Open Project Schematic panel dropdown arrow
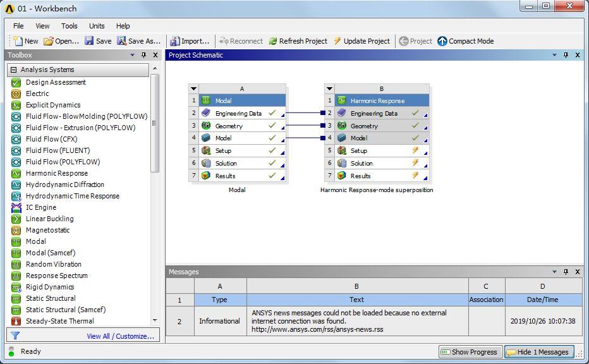Image resolution: width=589 pixels, height=364 pixels. 554,55
